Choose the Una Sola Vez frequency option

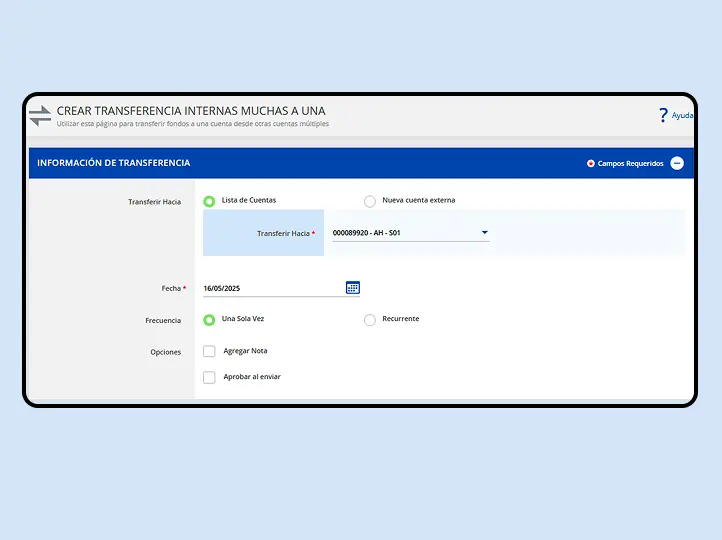(209, 319)
